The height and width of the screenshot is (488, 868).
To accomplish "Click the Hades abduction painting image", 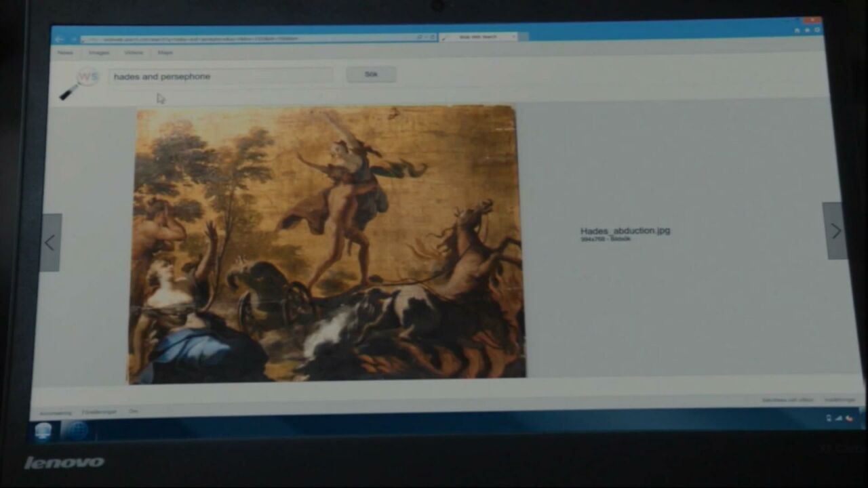I will (x=327, y=244).
